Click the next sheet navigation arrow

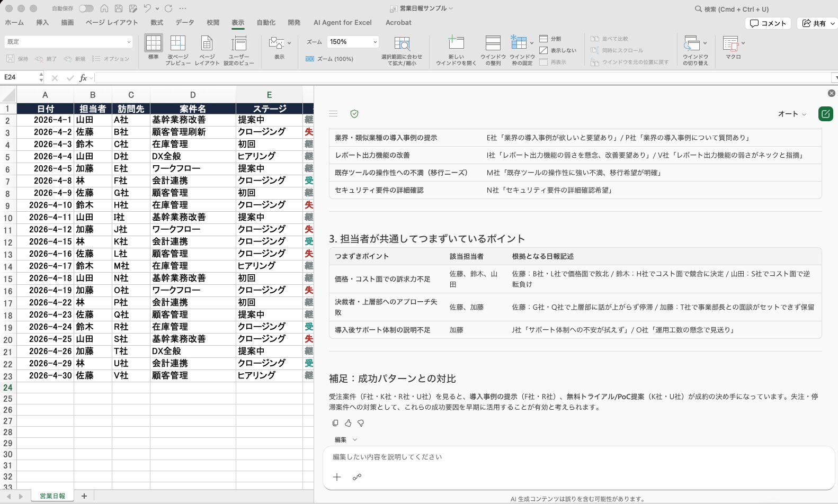(x=21, y=497)
